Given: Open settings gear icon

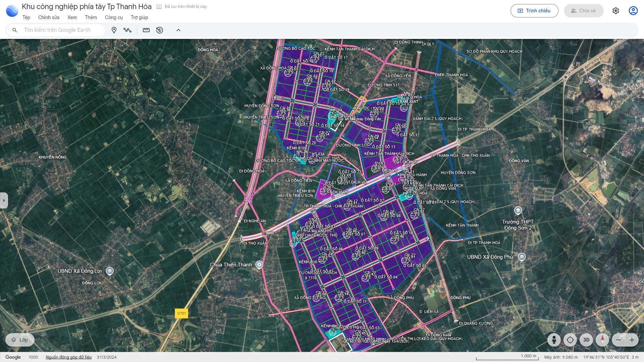Looking at the screenshot, I should click(615, 11).
